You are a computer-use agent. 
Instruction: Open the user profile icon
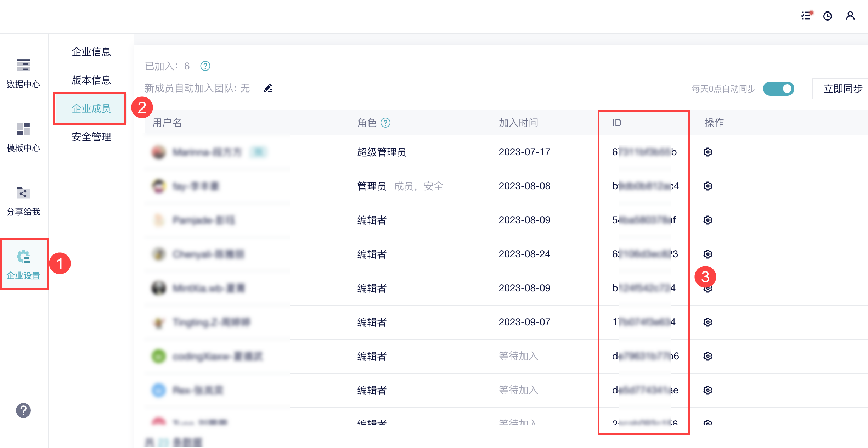click(850, 16)
